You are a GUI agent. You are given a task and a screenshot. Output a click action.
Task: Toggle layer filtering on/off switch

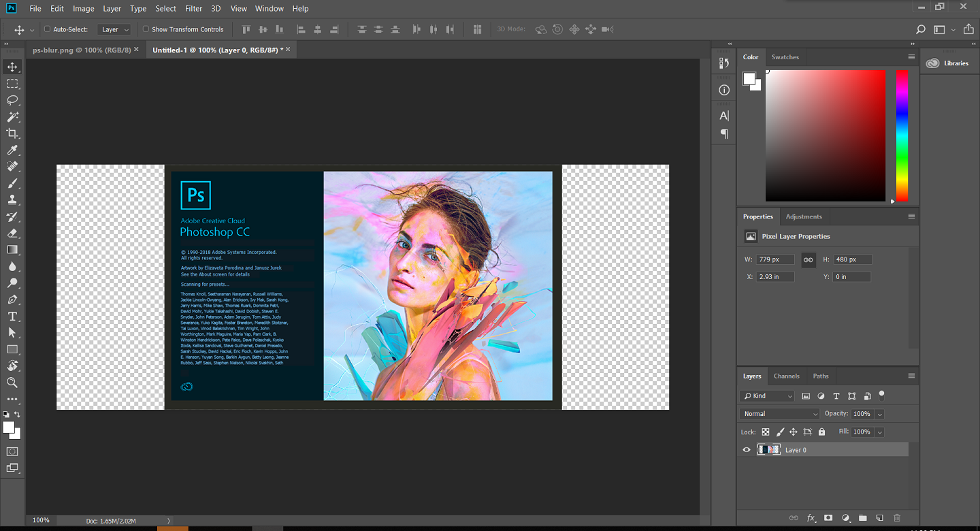point(881,394)
